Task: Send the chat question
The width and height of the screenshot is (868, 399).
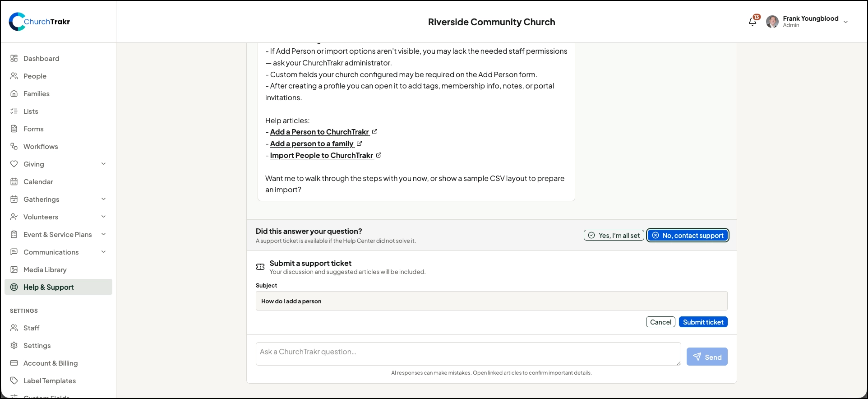Action: pyautogui.click(x=707, y=357)
